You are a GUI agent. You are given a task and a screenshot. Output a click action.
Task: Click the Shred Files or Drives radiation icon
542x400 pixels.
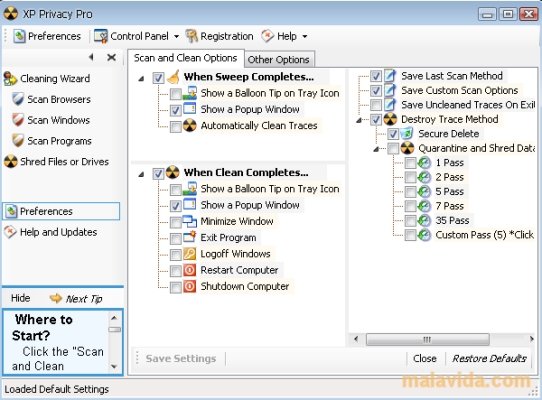tap(11, 161)
